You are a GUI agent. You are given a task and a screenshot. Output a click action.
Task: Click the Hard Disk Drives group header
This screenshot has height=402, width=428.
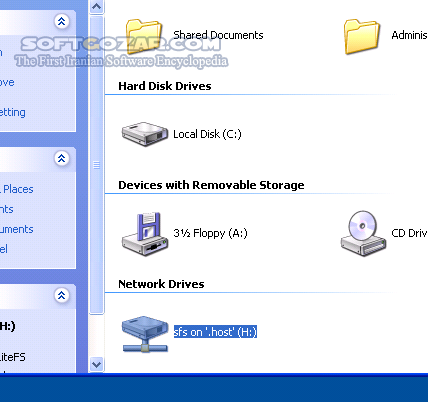pyautogui.click(x=165, y=86)
